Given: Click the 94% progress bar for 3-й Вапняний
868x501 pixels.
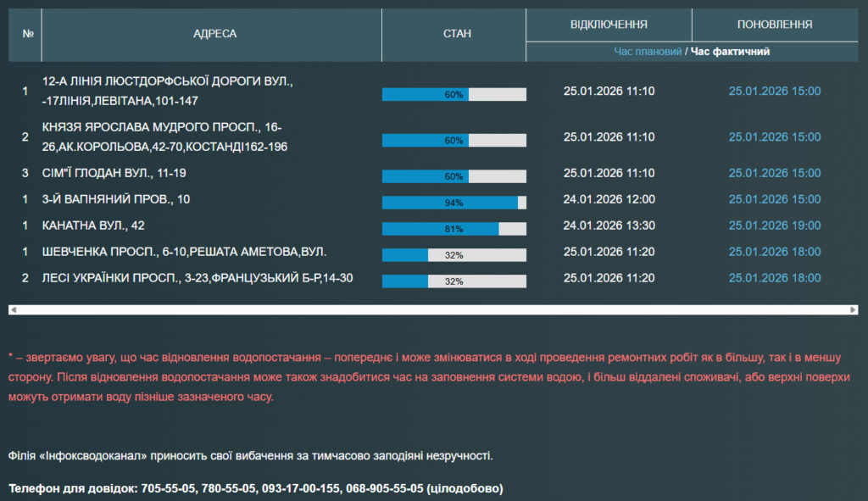Looking at the screenshot, I should tap(453, 203).
